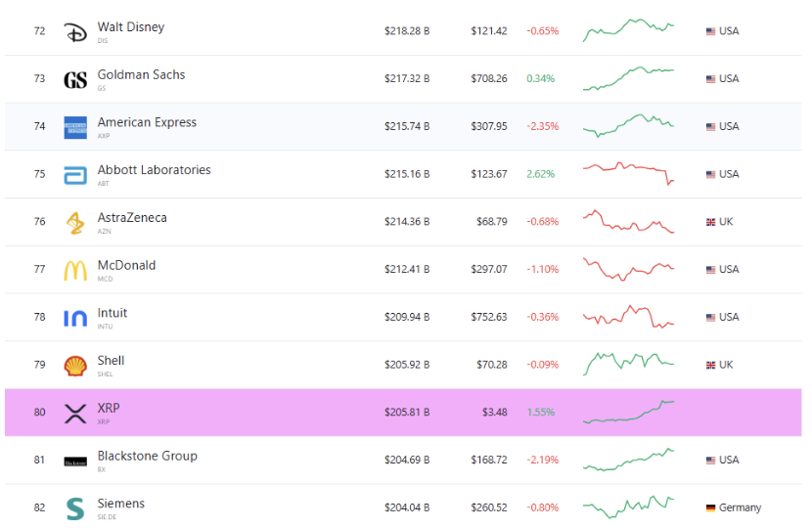This screenshot has height=528, width=812.
Task: Select the $708.26 price value
Action: tap(488, 78)
